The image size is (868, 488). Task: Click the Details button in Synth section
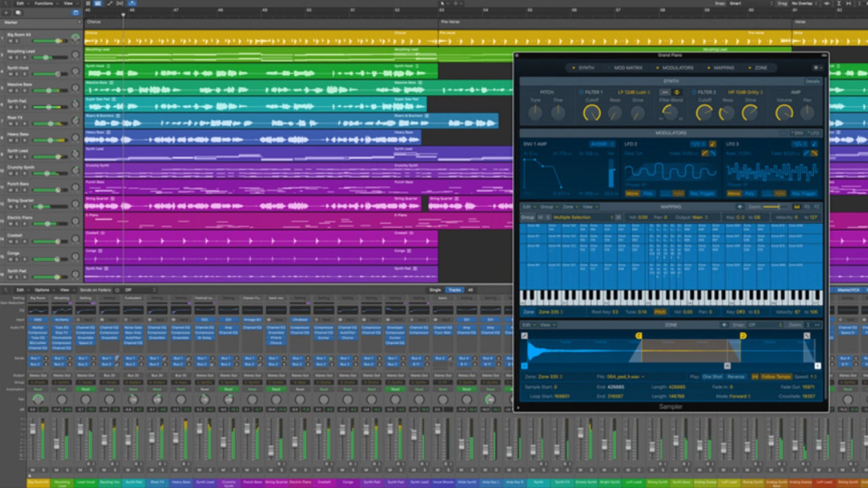tap(813, 81)
